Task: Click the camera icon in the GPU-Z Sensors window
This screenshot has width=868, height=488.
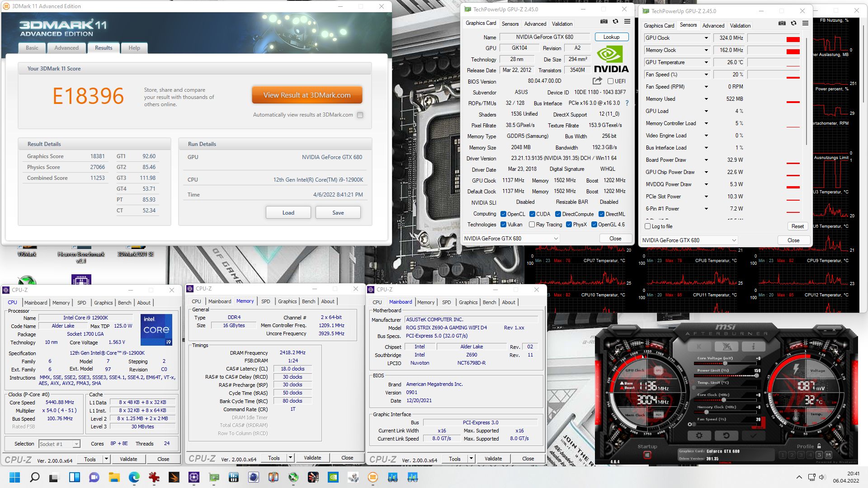Action: point(782,23)
